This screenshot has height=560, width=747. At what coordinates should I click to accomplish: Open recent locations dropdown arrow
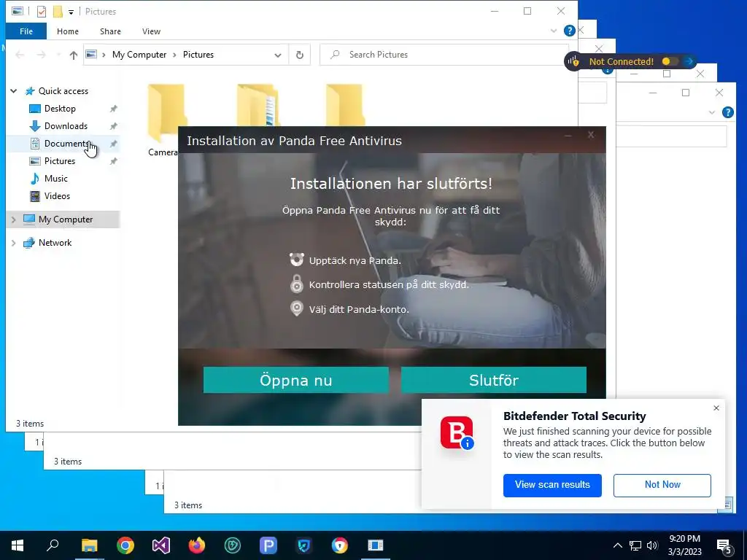[x=58, y=55]
